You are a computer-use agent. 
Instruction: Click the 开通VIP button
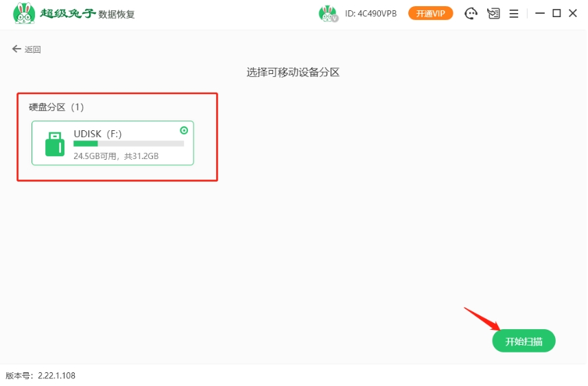click(x=430, y=14)
